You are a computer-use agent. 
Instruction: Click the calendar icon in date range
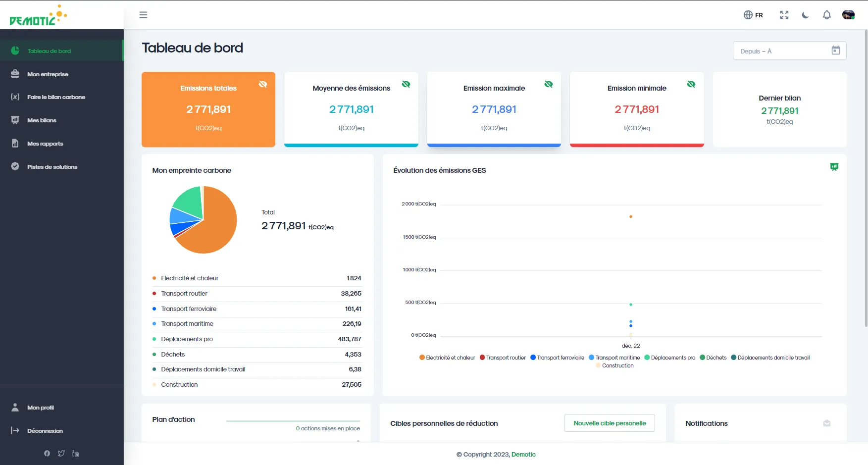click(836, 51)
